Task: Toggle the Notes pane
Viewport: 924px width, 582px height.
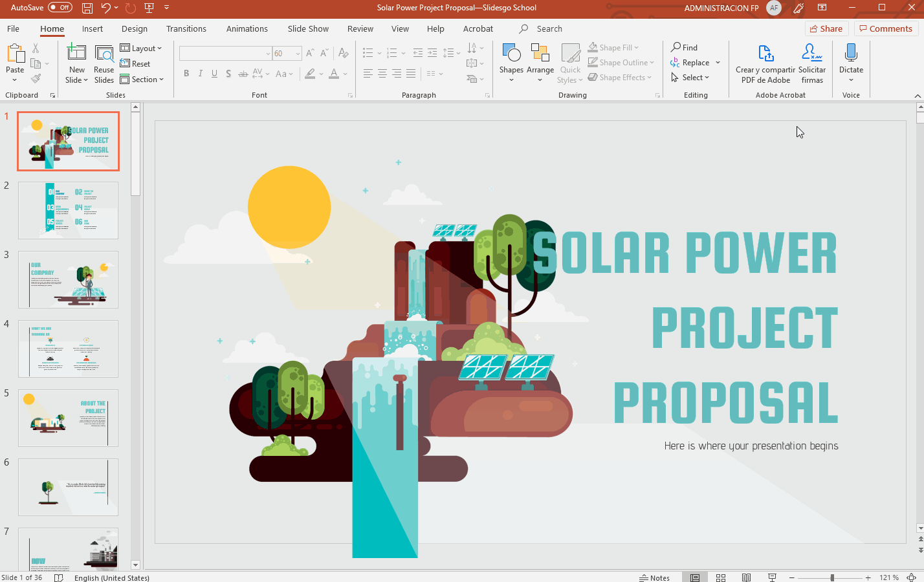Action: pyautogui.click(x=654, y=577)
